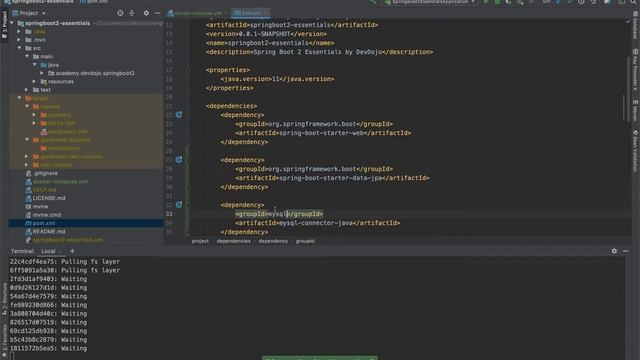This screenshot has width=640, height=360.
Task: Open terminal settings gear icon
Action: click(x=614, y=251)
